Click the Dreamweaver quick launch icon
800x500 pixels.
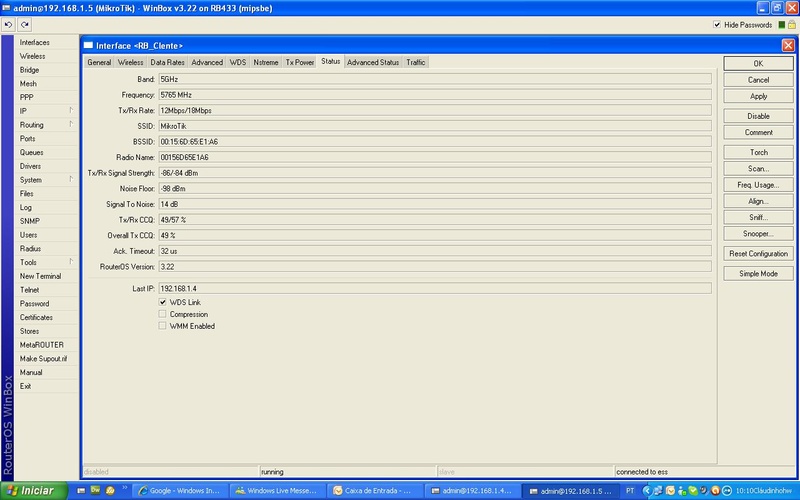95,490
